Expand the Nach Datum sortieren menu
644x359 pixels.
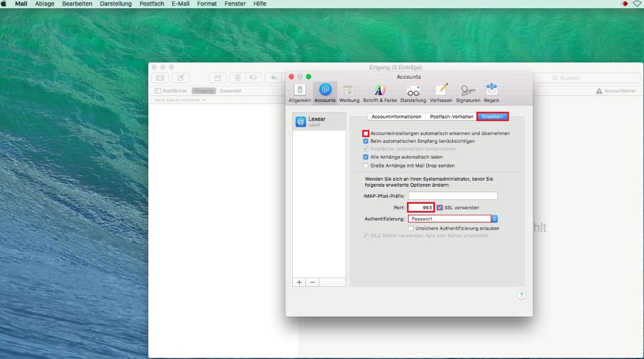click(x=180, y=100)
